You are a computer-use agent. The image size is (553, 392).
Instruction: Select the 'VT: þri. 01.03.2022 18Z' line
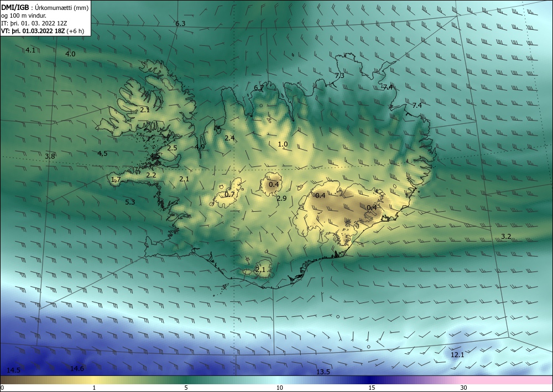click(33, 31)
